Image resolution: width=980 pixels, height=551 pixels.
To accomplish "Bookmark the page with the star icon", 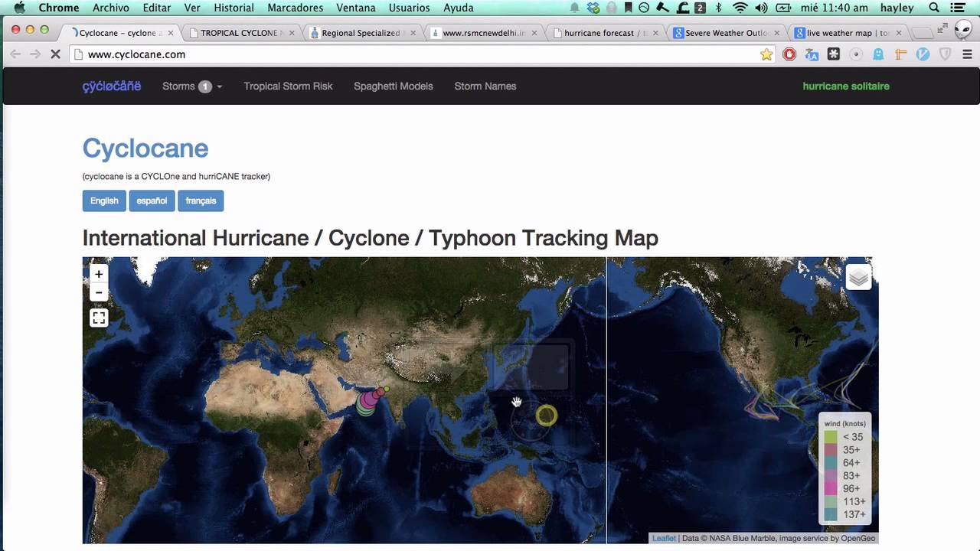I will click(766, 54).
